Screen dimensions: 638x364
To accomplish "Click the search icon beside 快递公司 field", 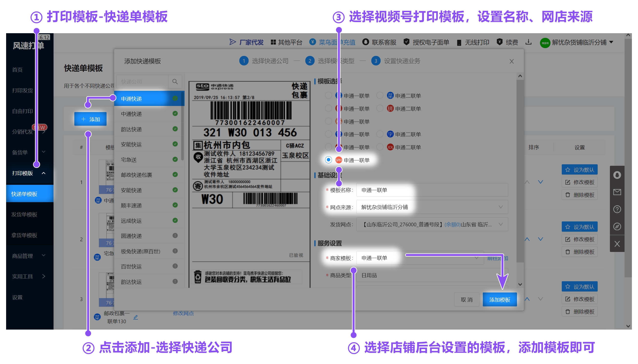I will pos(175,82).
